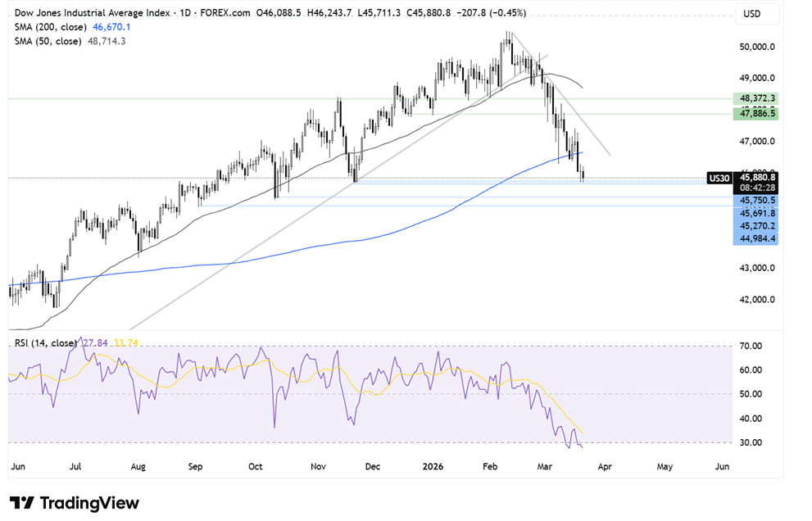Screen dimensions: 812x521
Task: Click the RSI (14, close) indicator label
Action: click(x=45, y=342)
